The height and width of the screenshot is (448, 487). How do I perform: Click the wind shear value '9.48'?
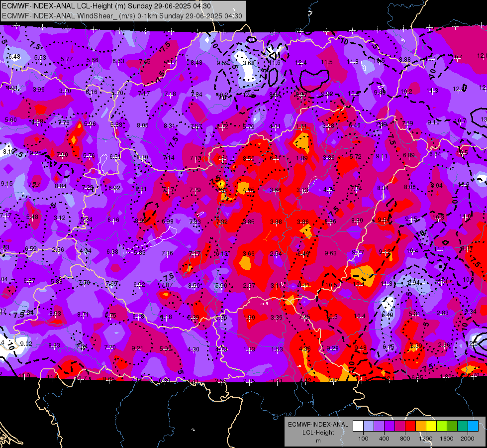(360, 348)
